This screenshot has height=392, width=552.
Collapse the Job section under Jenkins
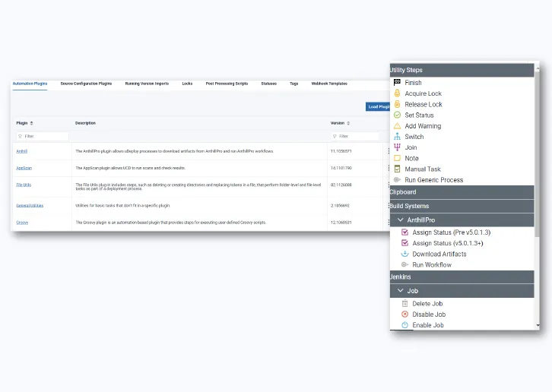(401, 290)
